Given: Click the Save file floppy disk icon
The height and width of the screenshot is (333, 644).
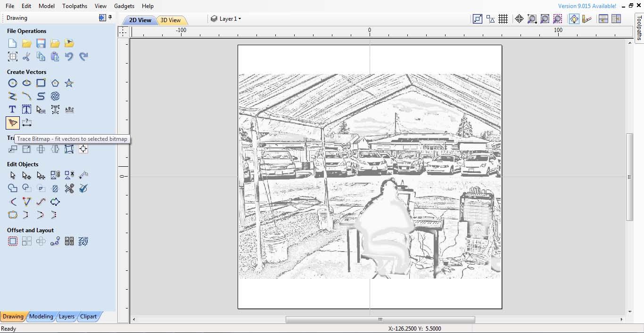Looking at the screenshot, I should click(41, 43).
